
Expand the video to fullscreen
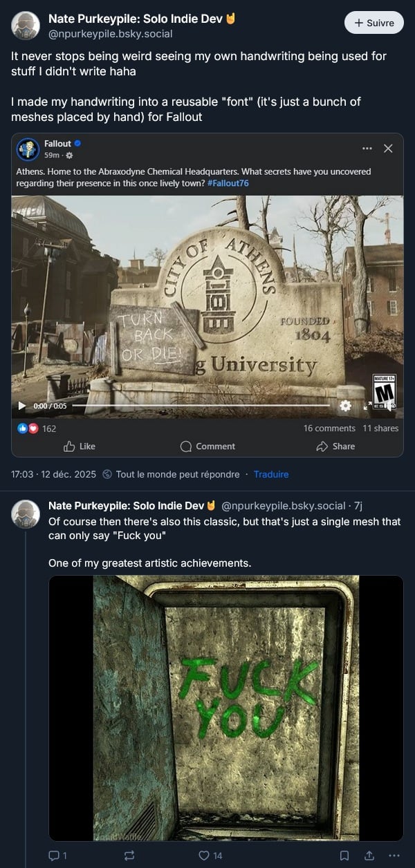[x=367, y=406]
